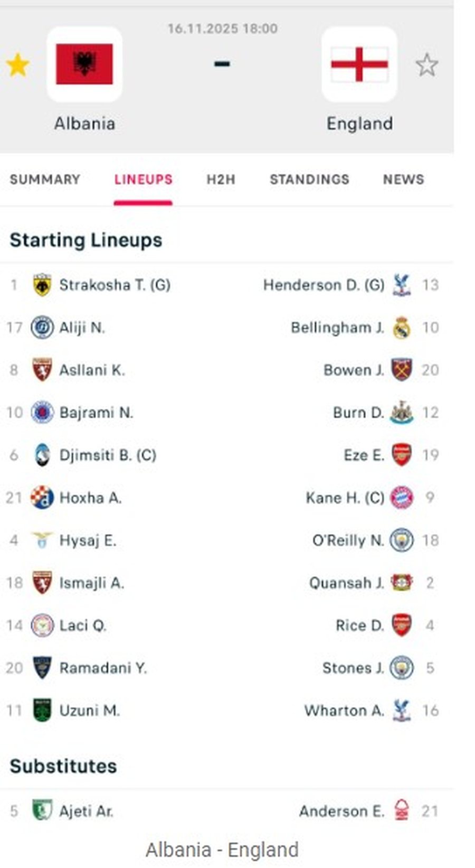475x868 pixels.
Task: Click Bayern Munich crest beside Kane
Action: click(402, 498)
